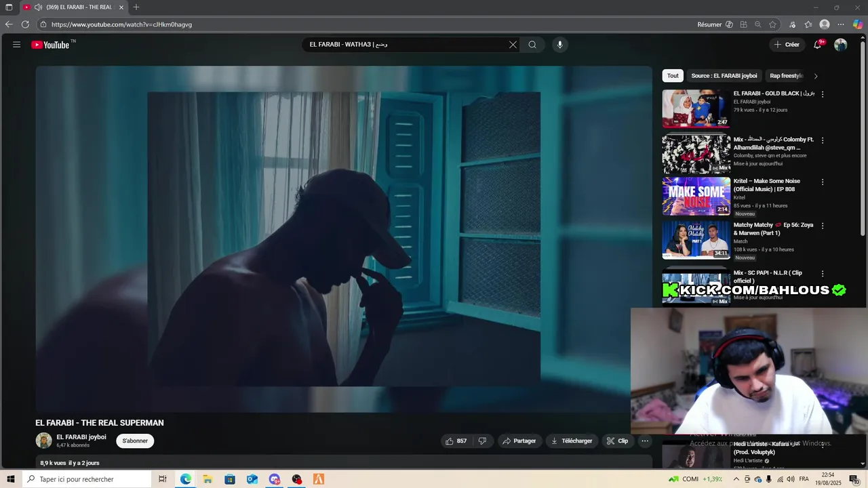Open the Kritel Make Some Noise thumbnail
Viewport: 868px width, 488px height.
point(696,197)
